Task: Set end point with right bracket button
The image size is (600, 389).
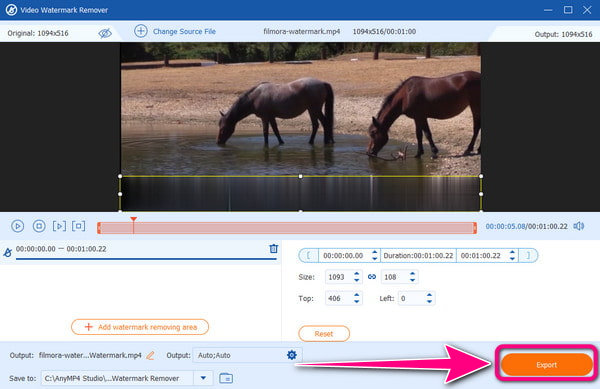Action: (x=528, y=256)
